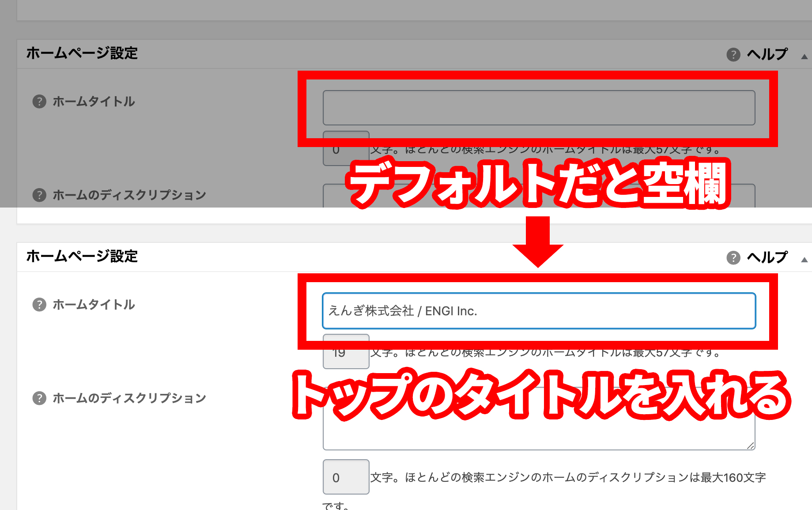The height and width of the screenshot is (510, 812).
Task: Click the resize handle of the lower description text area
Action: click(751, 446)
